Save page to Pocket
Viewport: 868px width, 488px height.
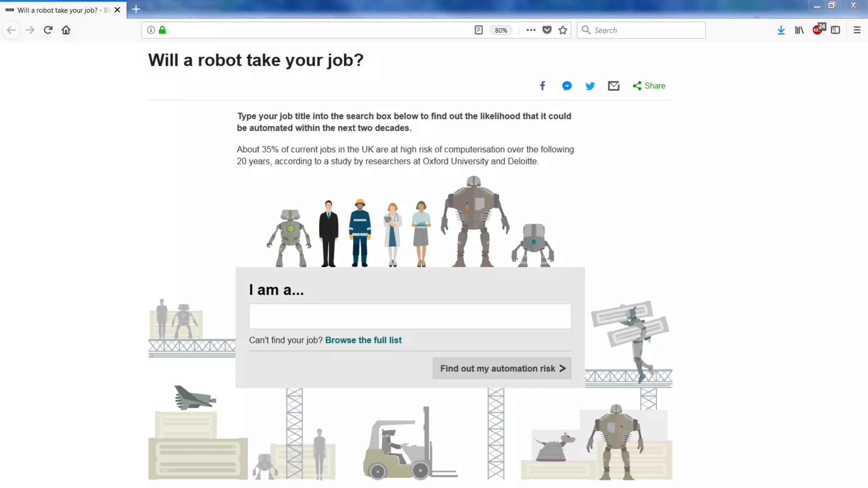click(x=547, y=30)
